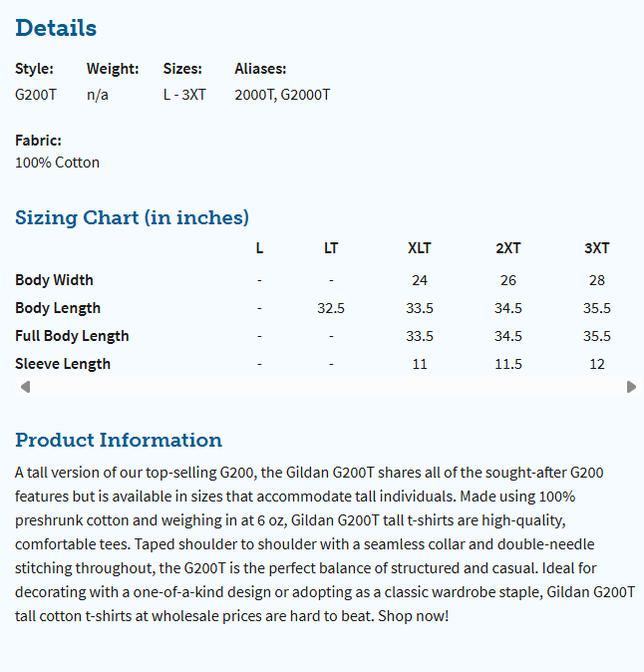
Task: Click the left scroll arrow under sizing chart
Action: pyautogui.click(x=25, y=387)
